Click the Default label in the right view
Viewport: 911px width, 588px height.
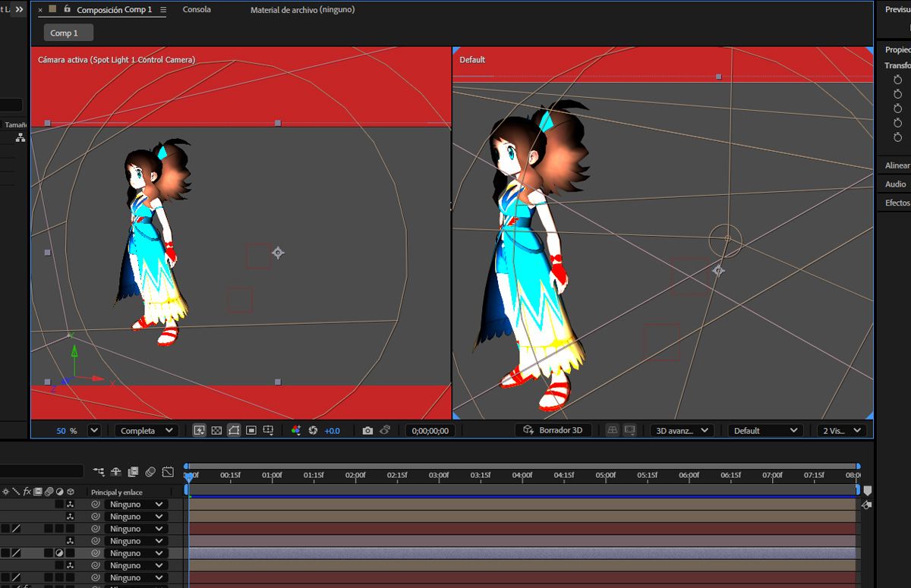click(472, 59)
